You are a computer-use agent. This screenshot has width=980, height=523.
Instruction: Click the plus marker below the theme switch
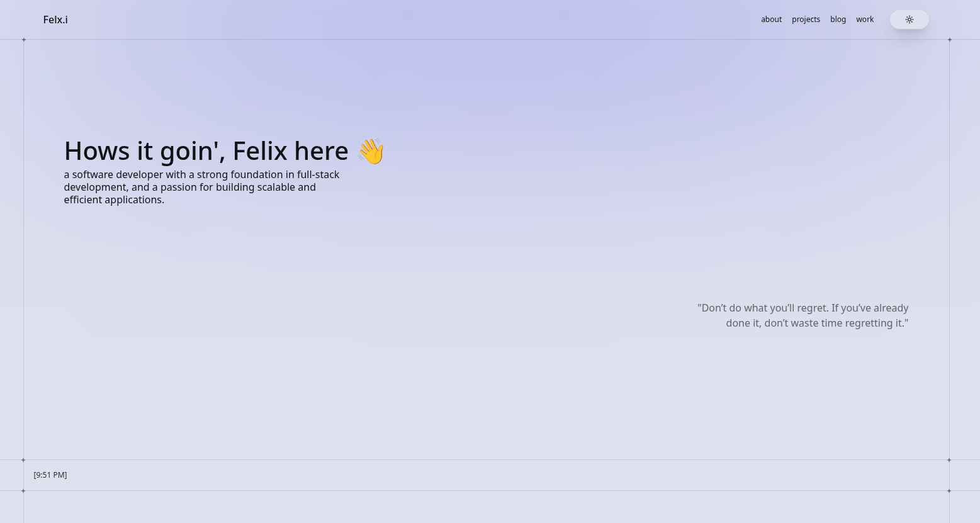[x=950, y=40]
